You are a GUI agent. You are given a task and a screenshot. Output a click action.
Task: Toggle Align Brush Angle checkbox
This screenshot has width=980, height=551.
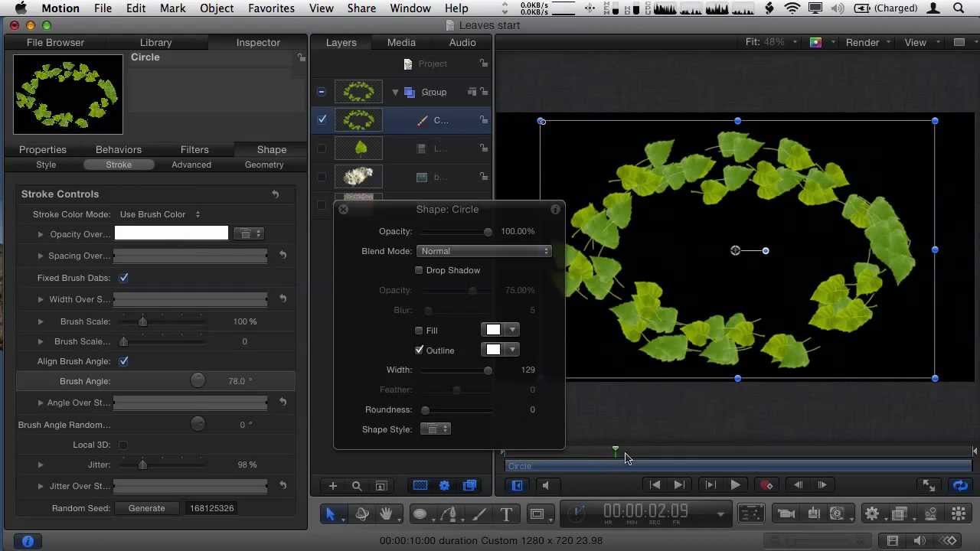(124, 361)
